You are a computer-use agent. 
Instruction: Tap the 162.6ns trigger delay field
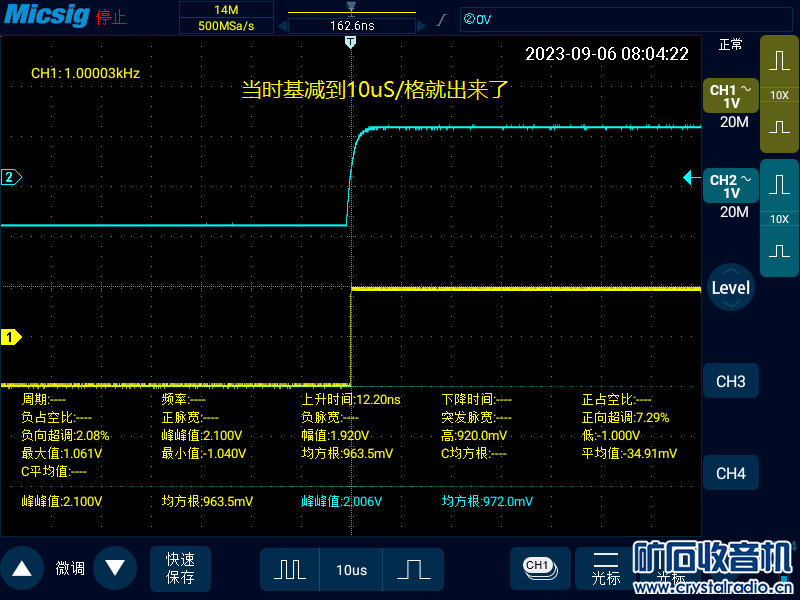(x=352, y=26)
